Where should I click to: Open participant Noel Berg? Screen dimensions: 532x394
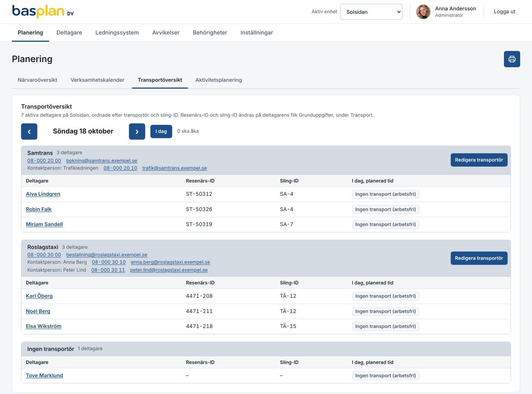38,311
